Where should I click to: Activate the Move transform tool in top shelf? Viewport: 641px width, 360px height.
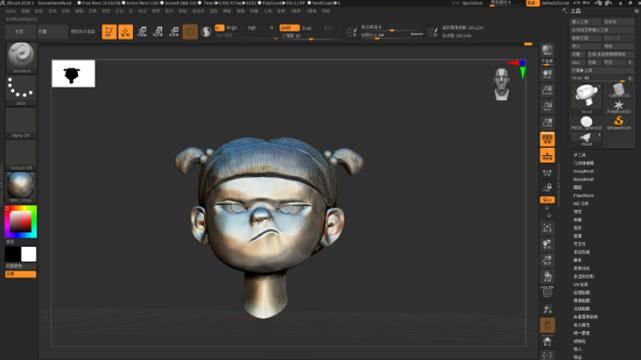point(142,31)
